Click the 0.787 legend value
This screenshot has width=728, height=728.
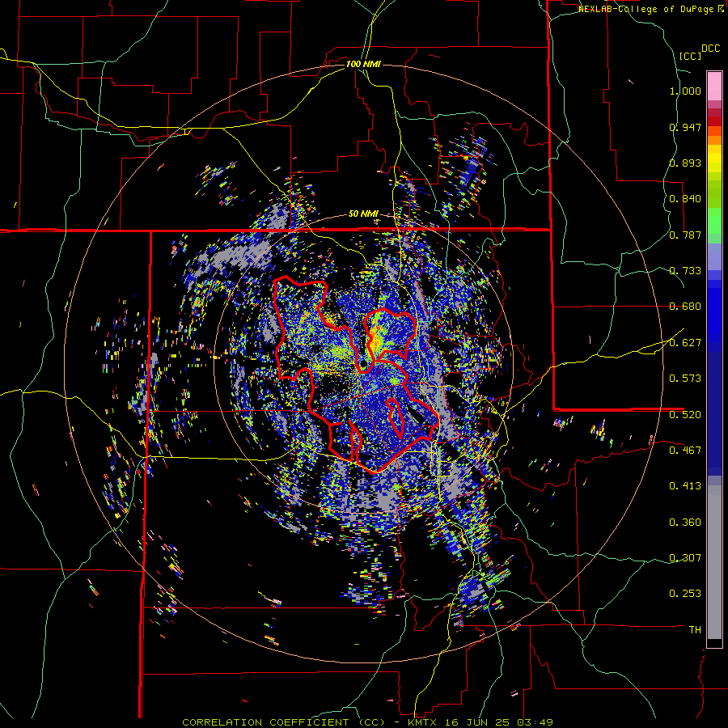pyautogui.click(x=685, y=235)
